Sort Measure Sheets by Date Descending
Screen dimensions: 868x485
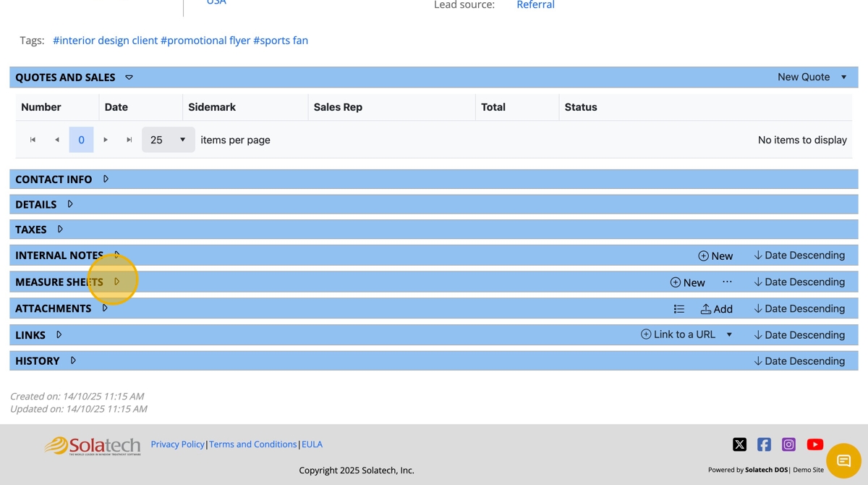point(799,282)
